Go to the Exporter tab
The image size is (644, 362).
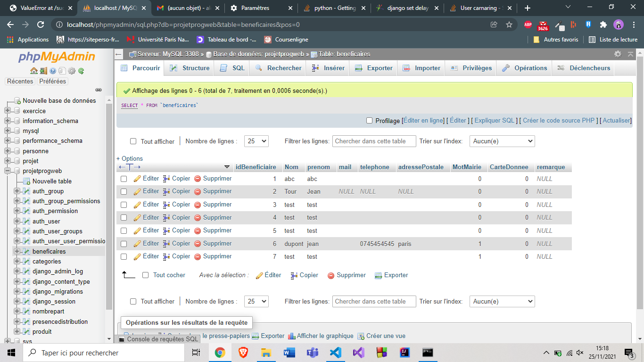point(373,68)
